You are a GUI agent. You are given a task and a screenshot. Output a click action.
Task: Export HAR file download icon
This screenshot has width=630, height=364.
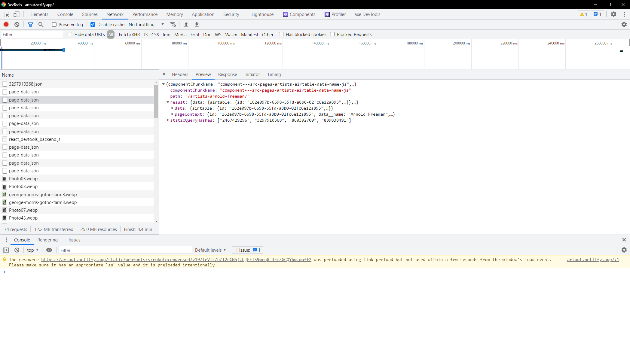pos(197,24)
